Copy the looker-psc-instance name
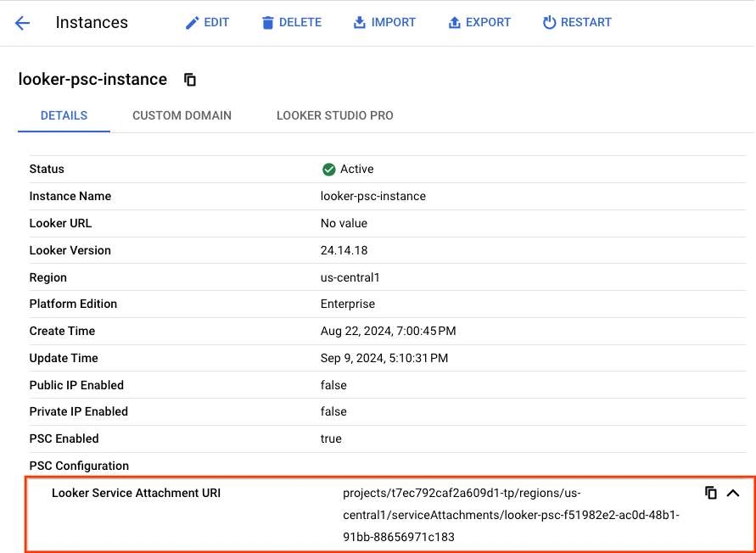 [x=190, y=80]
